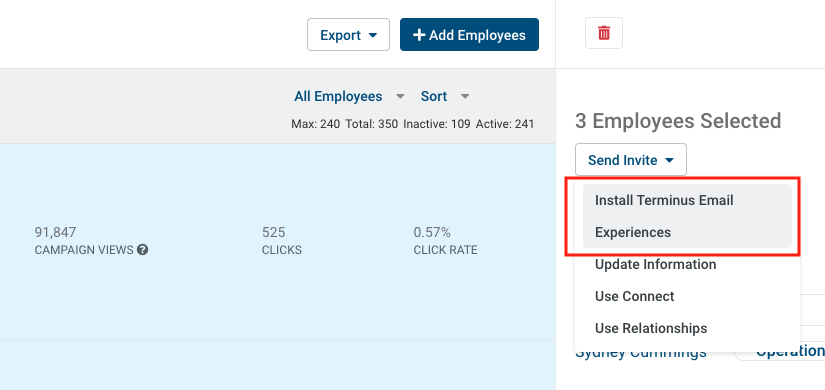
Task: Click the caret arrow beside Sort
Action: point(465,96)
